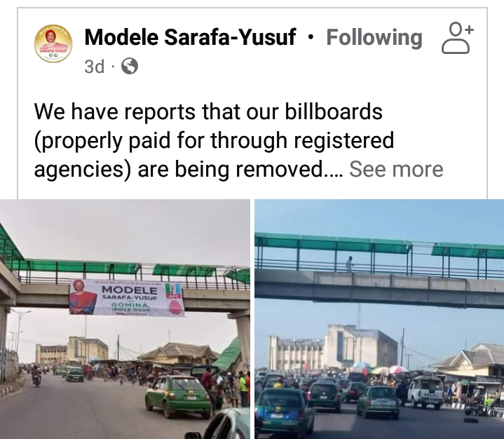Click the public globe privacy icon
Image resolution: width=504 pixels, height=439 pixels.
pos(130,66)
